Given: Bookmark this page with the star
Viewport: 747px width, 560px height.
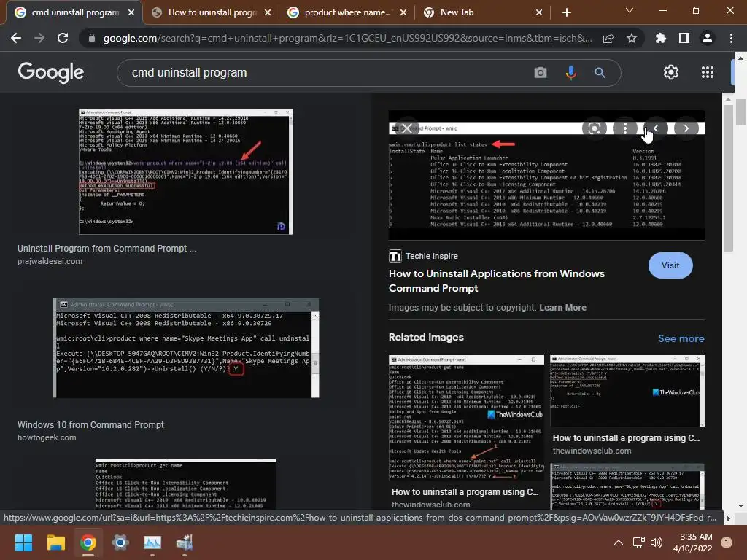Looking at the screenshot, I should (x=632, y=38).
